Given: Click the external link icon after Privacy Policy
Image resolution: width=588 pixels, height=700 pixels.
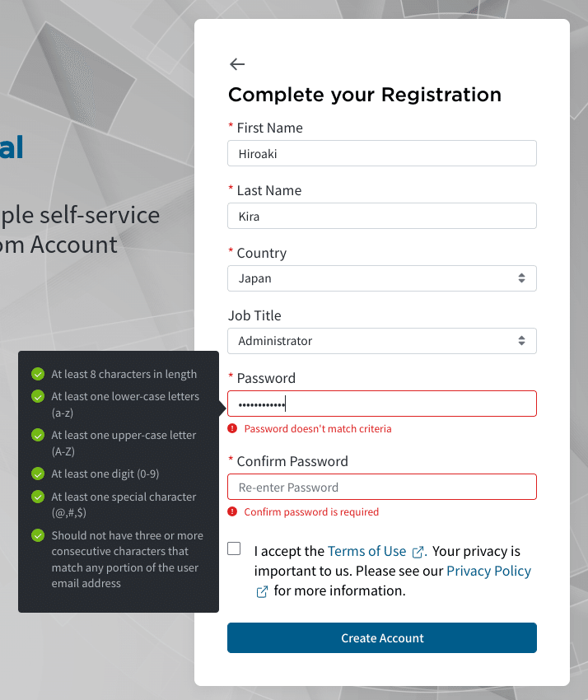Looking at the screenshot, I should point(262,591).
